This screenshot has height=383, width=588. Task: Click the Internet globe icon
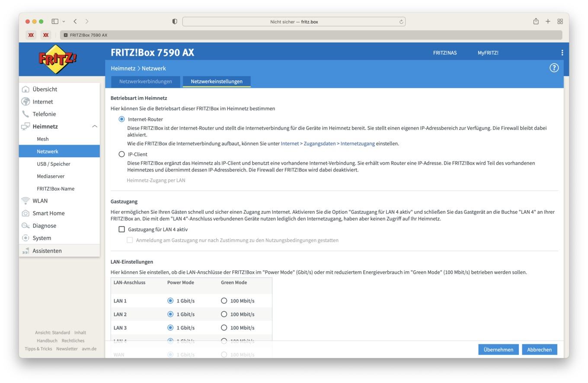[26, 102]
